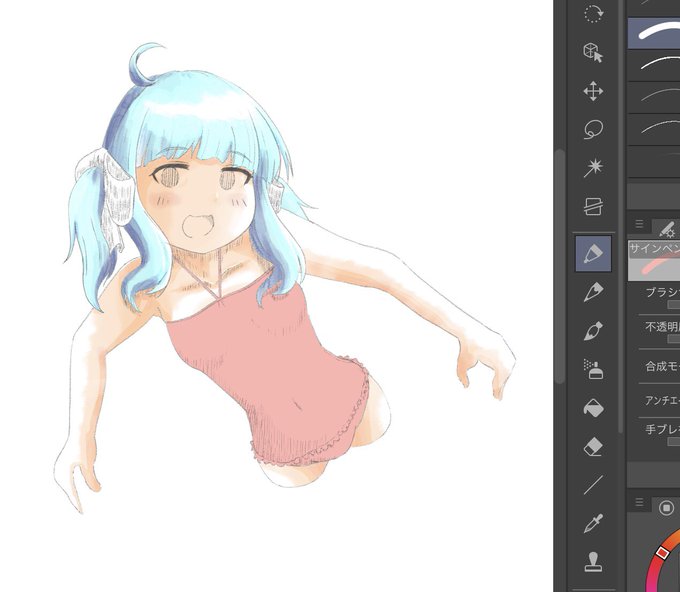Switch to the Color Wheel tab icon
This screenshot has height=592, width=680.
click(x=667, y=507)
